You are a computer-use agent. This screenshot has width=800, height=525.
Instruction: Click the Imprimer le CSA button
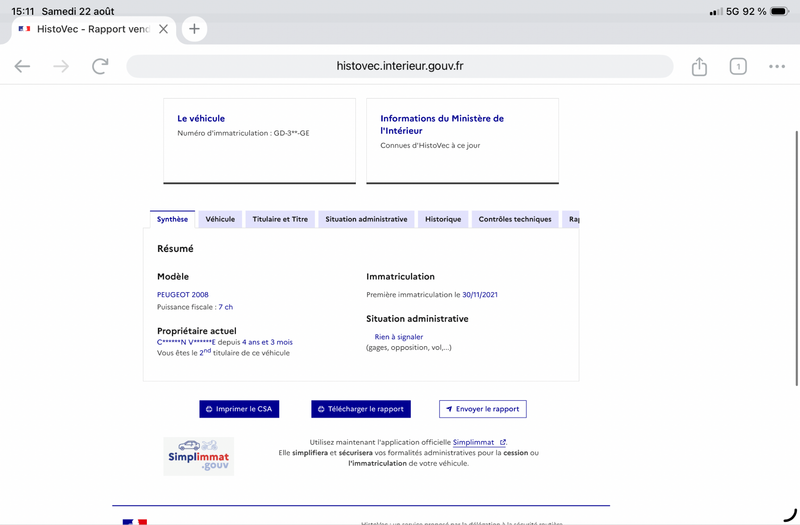(239, 409)
